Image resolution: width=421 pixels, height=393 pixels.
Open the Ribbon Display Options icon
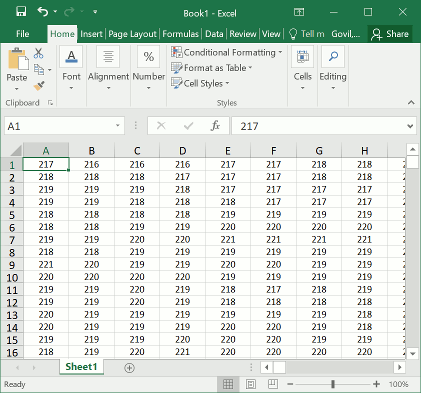[299, 12]
